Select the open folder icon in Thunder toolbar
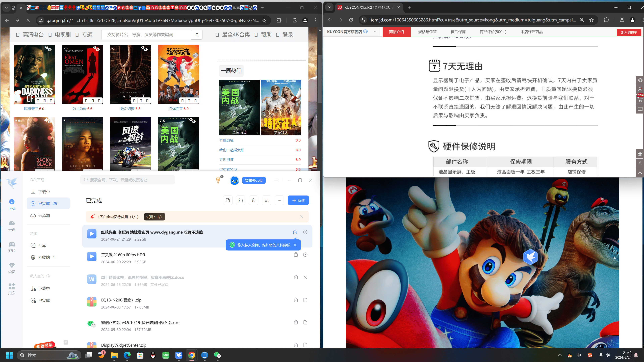This screenshot has width=644, height=362. 241,200
